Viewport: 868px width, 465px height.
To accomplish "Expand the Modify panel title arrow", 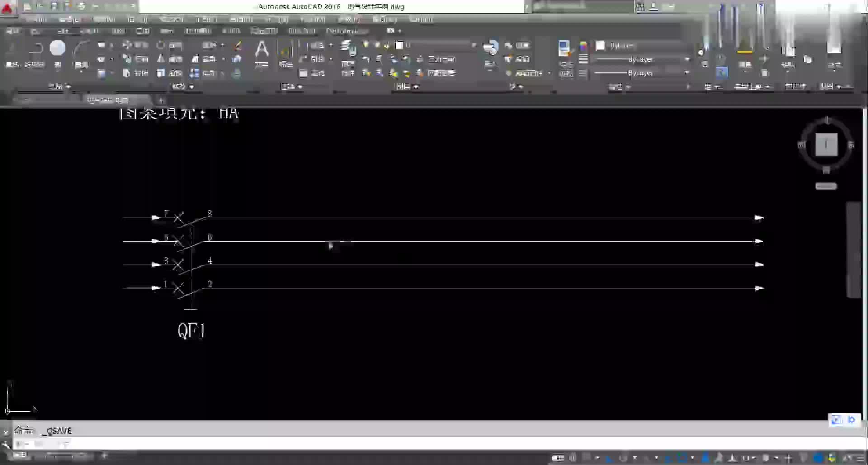I will pos(192,86).
